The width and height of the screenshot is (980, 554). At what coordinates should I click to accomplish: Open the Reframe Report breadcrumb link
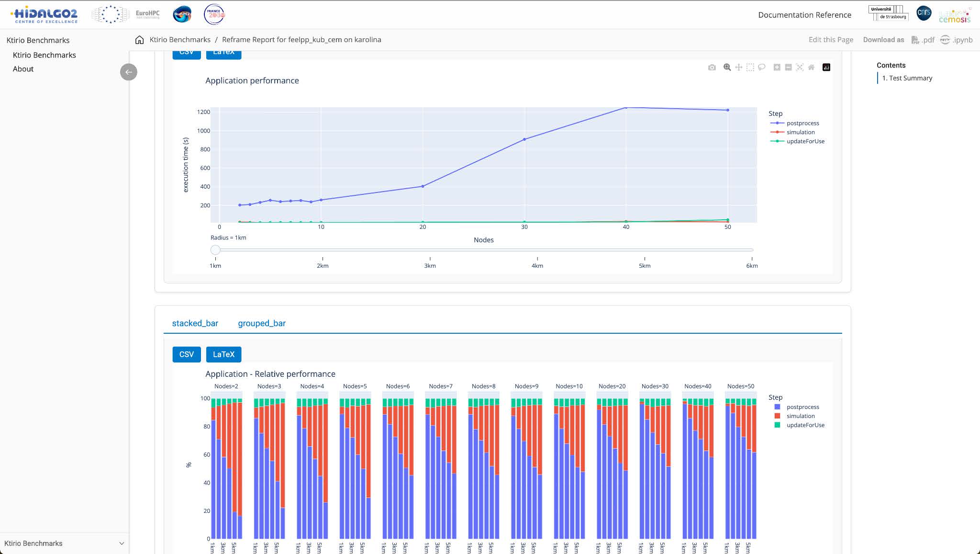[x=302, y=39]
